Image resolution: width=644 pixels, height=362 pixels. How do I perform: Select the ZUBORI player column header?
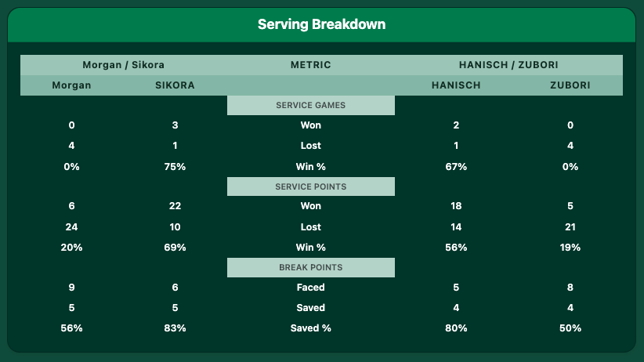tap(570, 85)
